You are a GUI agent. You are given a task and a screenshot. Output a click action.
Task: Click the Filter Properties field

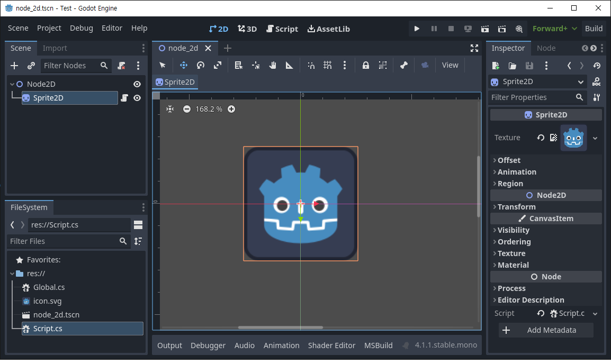(x=537, y=98)
